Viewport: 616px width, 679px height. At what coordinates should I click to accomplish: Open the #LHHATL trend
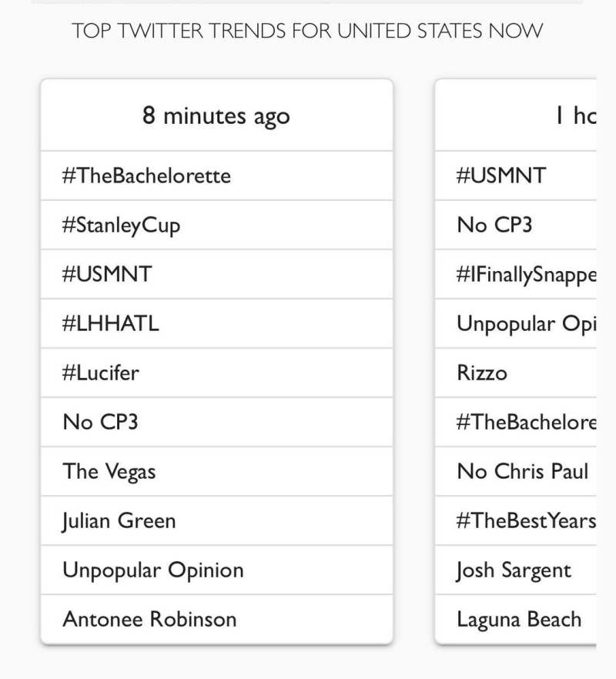(x=110, y=323)
